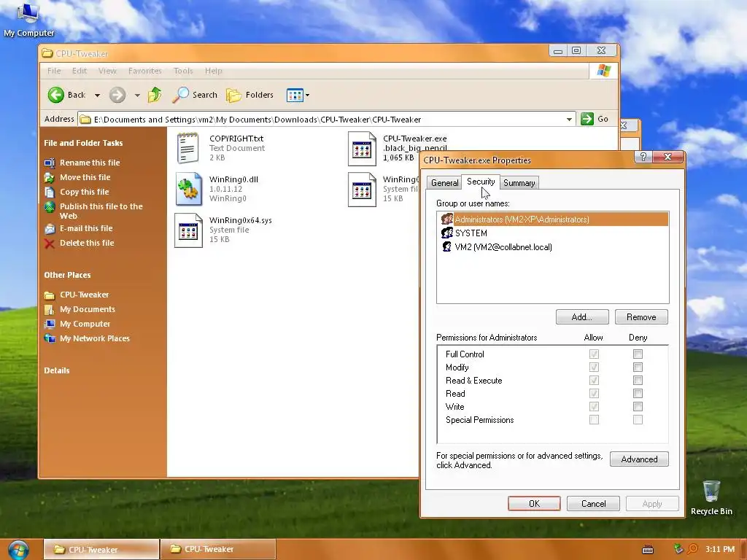Cancel the Properties dialog
The width and height of the screenshot is (747, 560).
coord(593,503)
